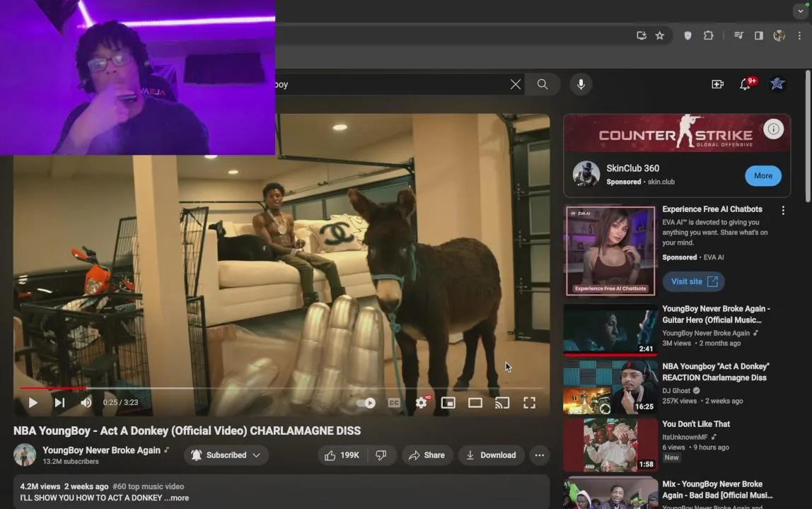Viewport: 812px width, 509px height.
Task: Open Guitar Hero video title link
Action: pyautogui.click(x=717, y=315)
